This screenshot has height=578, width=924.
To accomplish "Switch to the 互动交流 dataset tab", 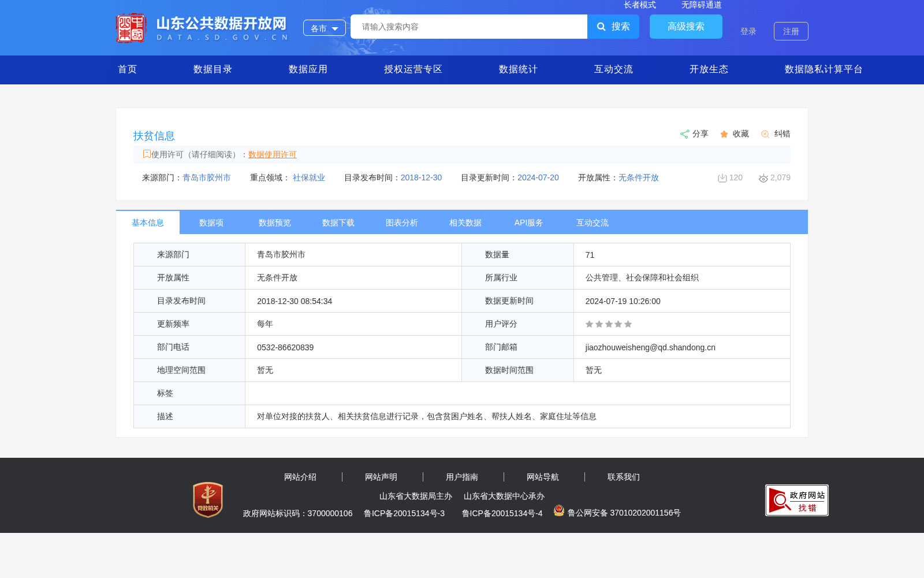I will (x=593, y=223).
